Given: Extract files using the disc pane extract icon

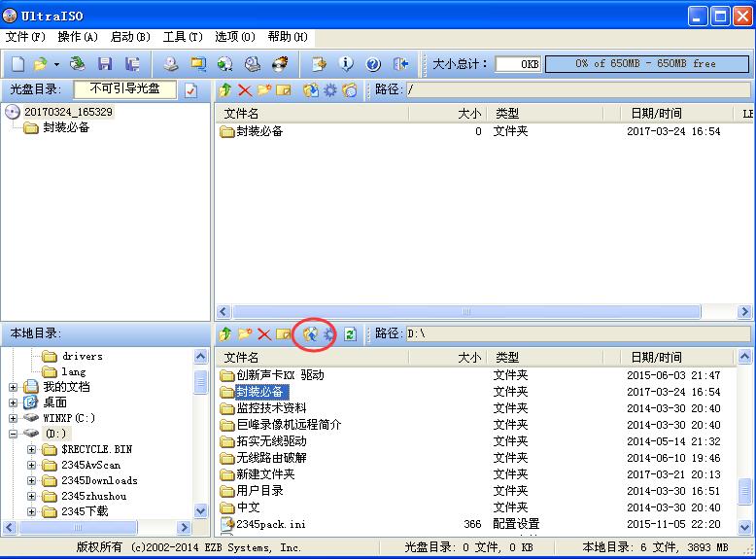Looking at the screenshot, I should click(311, 89).
